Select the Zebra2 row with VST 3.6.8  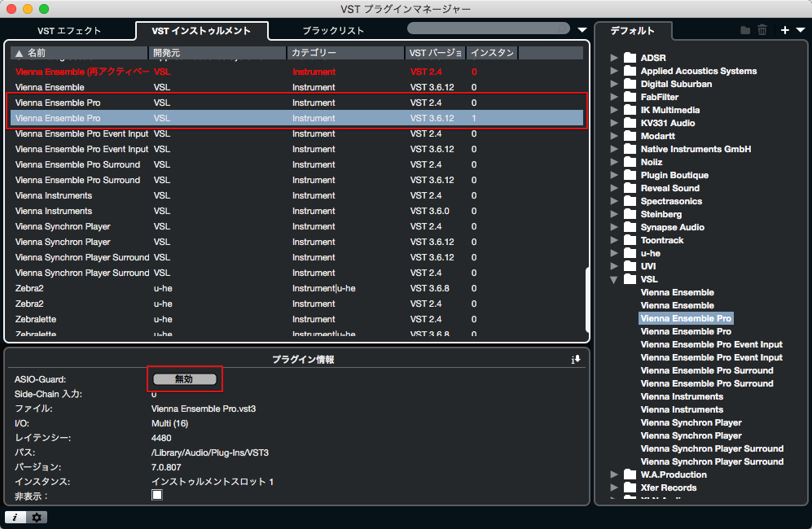[x=296, y=288]
